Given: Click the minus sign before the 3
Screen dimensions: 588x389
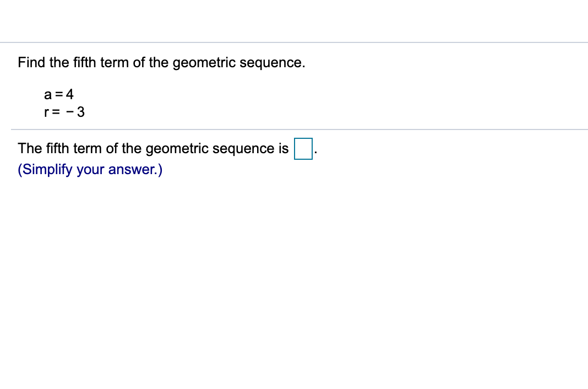Looking at the screenshot, I should click(x=70, y=112).
